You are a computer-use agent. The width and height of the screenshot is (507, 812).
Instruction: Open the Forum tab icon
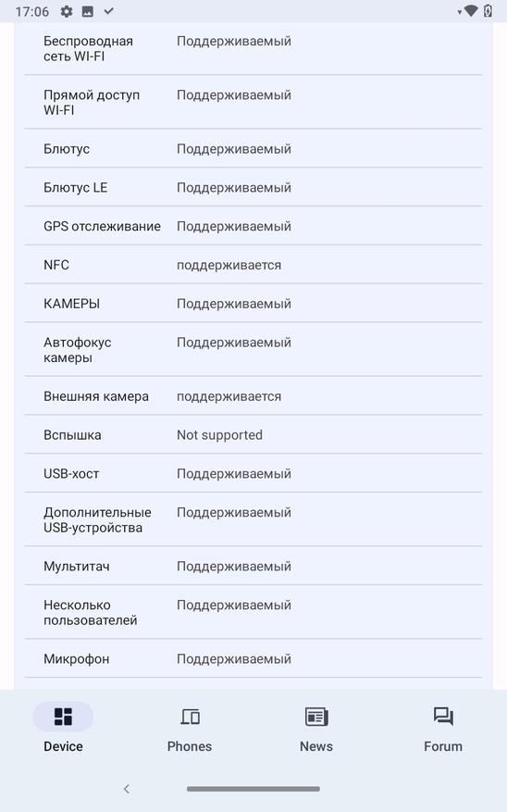click(x=443, y=717)
